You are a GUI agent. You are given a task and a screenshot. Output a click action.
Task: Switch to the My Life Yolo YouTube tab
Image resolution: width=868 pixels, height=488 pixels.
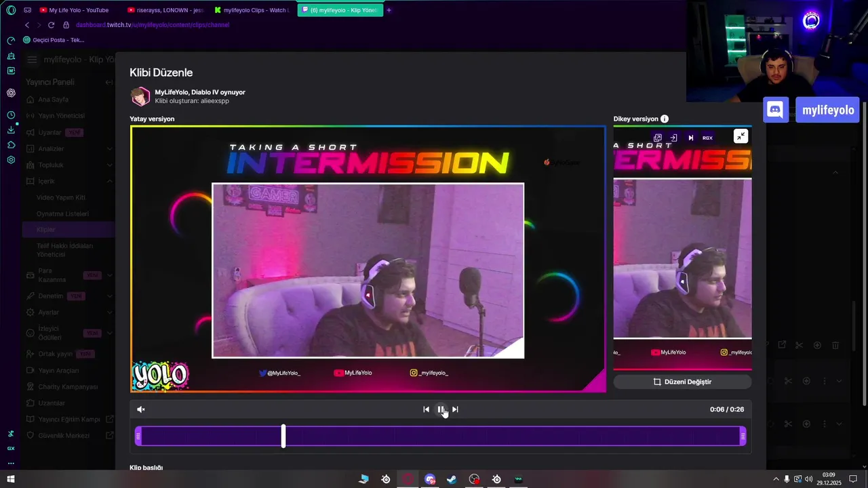pyautogui.click(x=78, y=10)
